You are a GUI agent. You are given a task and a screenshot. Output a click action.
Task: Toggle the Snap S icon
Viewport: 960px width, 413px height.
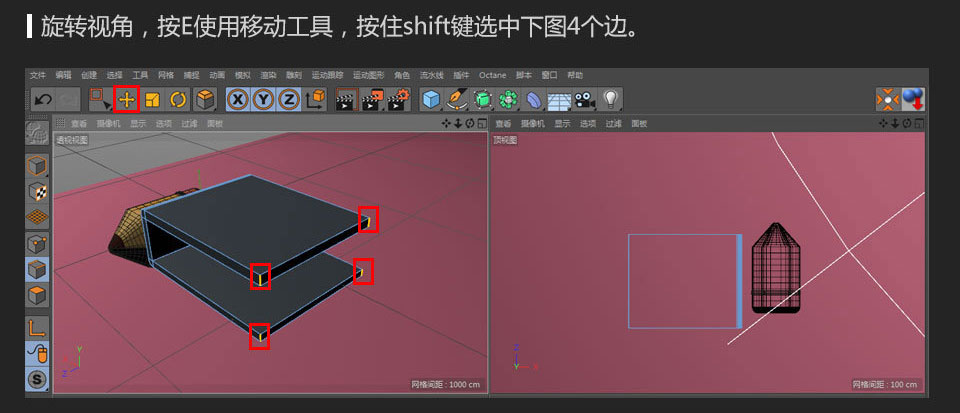click(37, 379)
